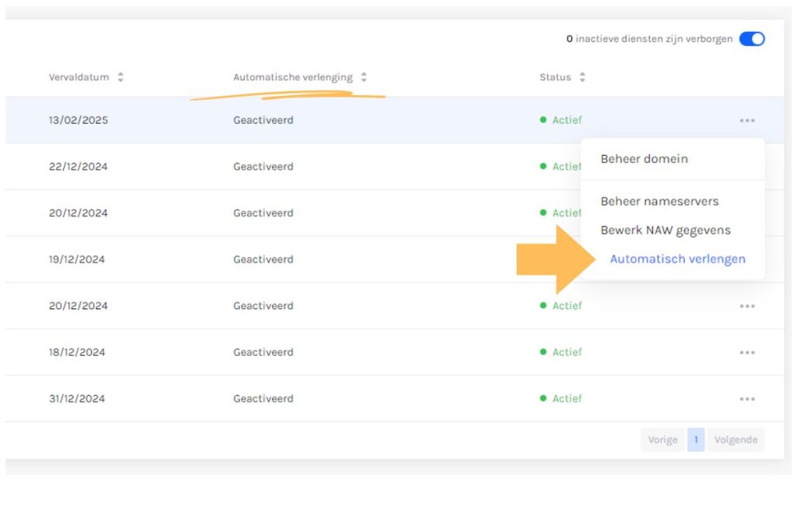Go to next page with Volgende
Image resolution: width=798 pixels, height=532 pixels.
pos(736,440)
